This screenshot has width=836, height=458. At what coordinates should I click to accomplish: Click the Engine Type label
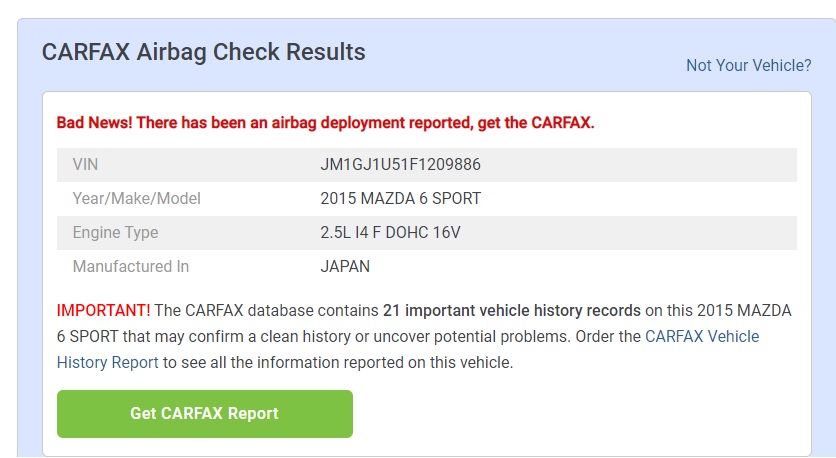115,233
